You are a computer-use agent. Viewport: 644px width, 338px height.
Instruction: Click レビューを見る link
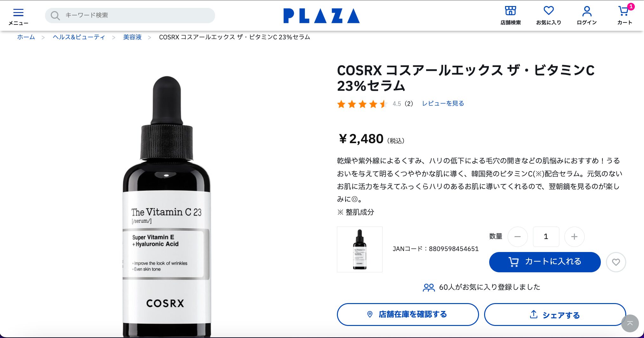coord(443,103)
